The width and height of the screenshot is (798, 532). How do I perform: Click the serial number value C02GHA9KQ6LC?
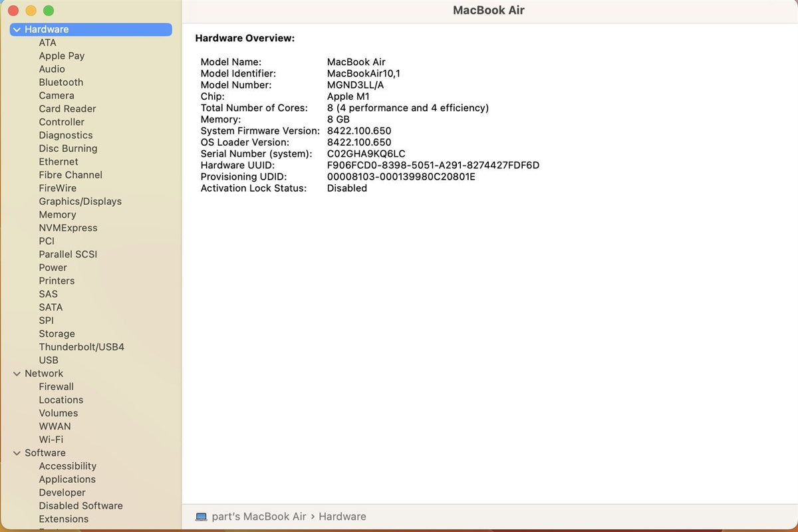pyautogui.click(x=366, y=154)
